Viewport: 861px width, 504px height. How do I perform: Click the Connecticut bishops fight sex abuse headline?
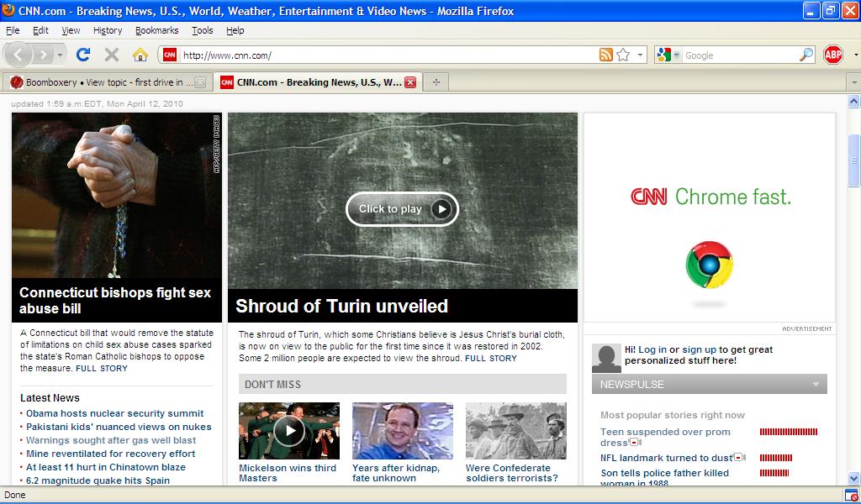(x=114, y=301)
